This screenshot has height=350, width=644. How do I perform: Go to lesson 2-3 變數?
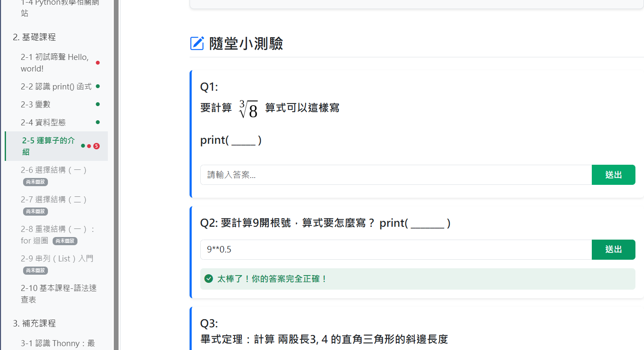coord(36,104)
